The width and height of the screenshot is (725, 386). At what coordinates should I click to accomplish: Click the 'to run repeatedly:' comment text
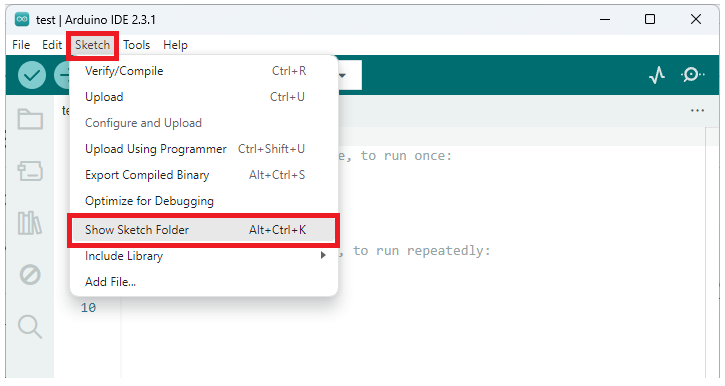click(x=421, y=251)
